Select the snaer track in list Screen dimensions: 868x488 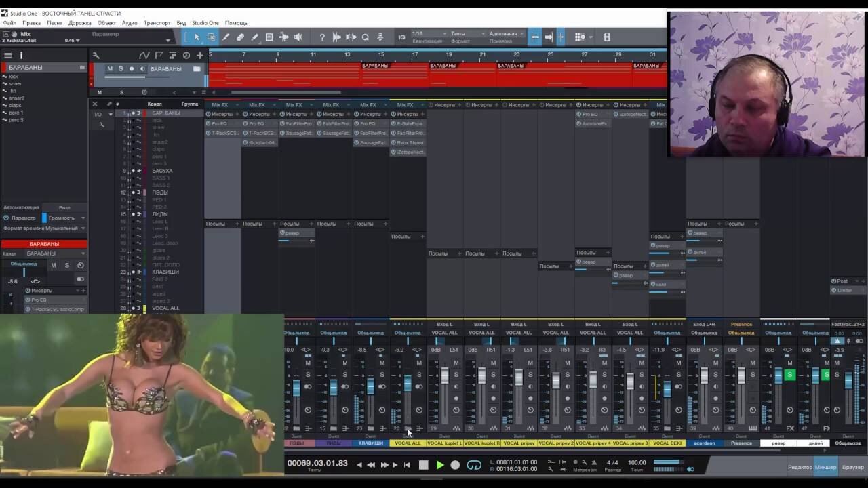16,84
